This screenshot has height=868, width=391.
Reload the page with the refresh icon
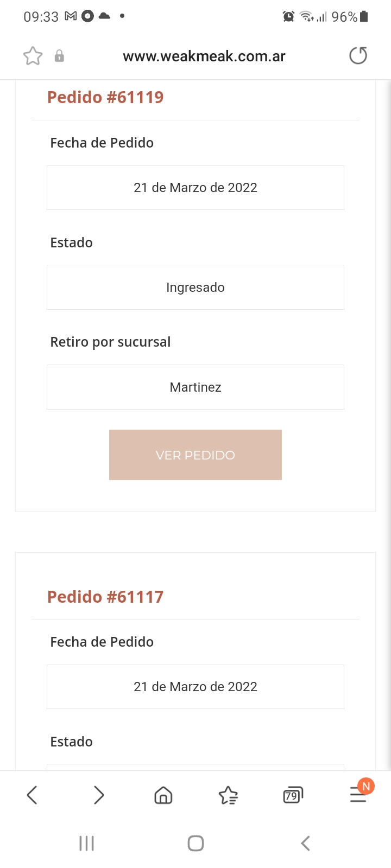point(358,55)
